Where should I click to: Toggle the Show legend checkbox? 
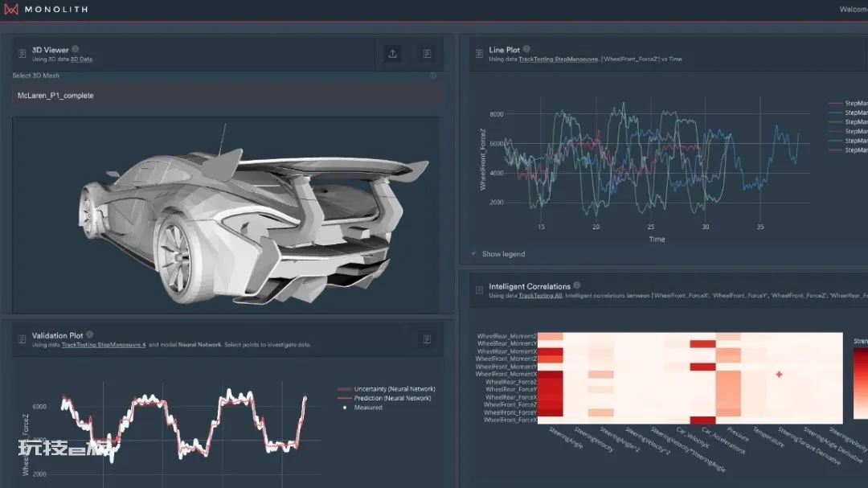[x=474, y=254]
